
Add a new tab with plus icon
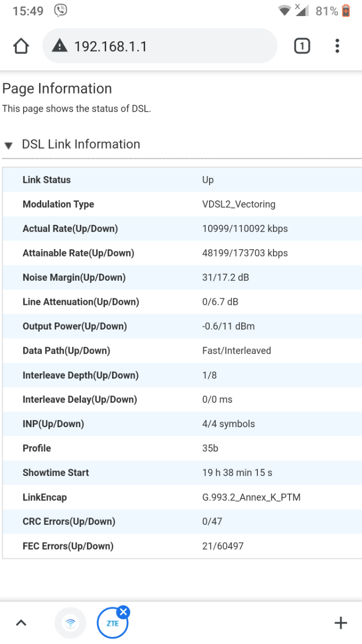[x=341, y=623]
